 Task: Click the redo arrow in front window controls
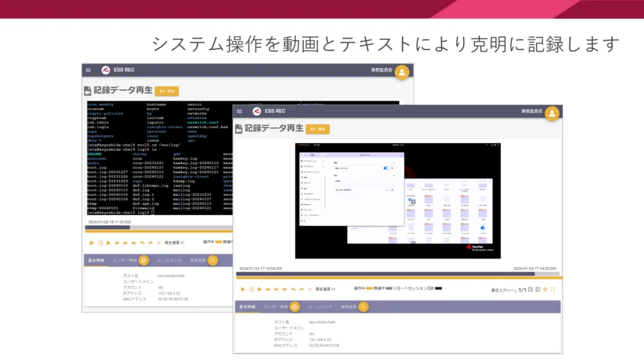[301, 290]
